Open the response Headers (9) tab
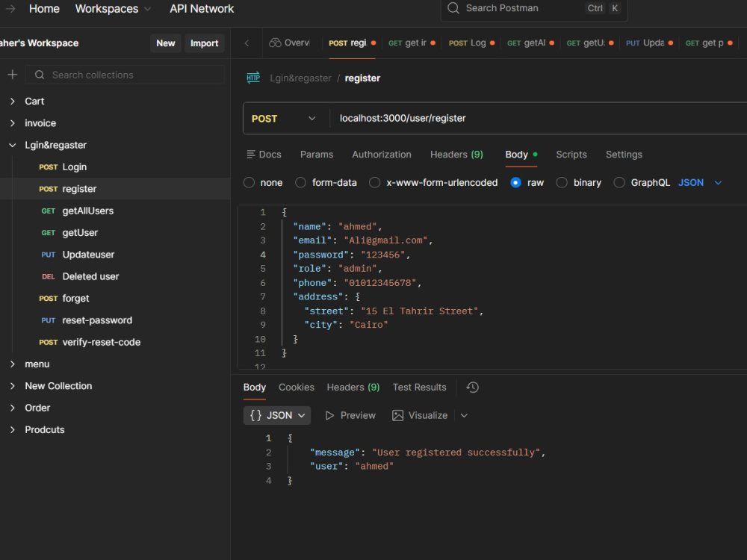This screenshot has height=560, width=747. 353,387
